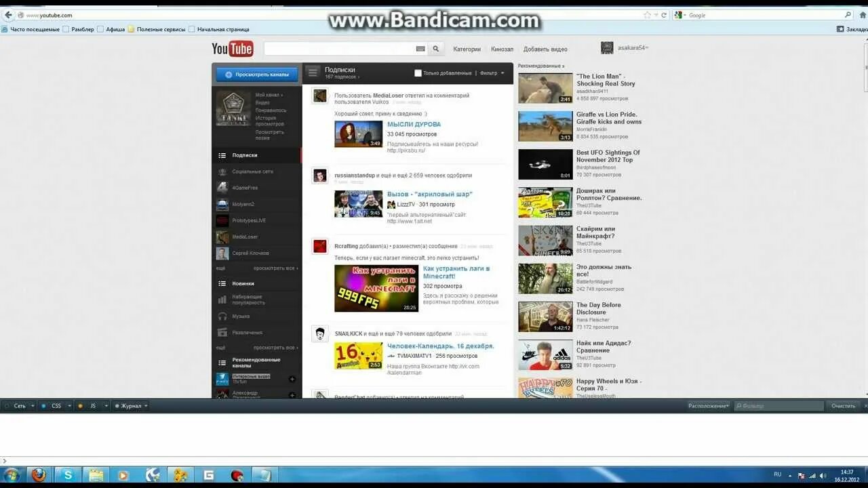Open Skype from the Windows taskbar
This screenshot has width=868, height=488.
(x=68, y=475)
